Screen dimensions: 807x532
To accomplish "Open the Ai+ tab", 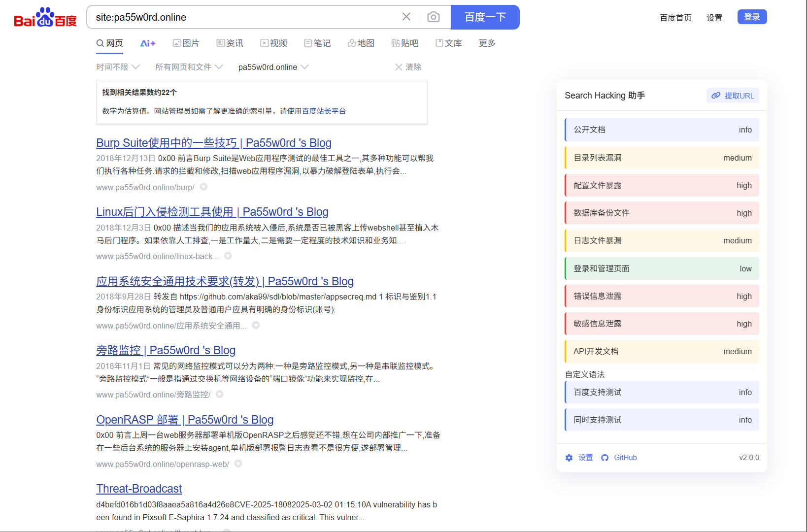I will click(x=148, y=43).
